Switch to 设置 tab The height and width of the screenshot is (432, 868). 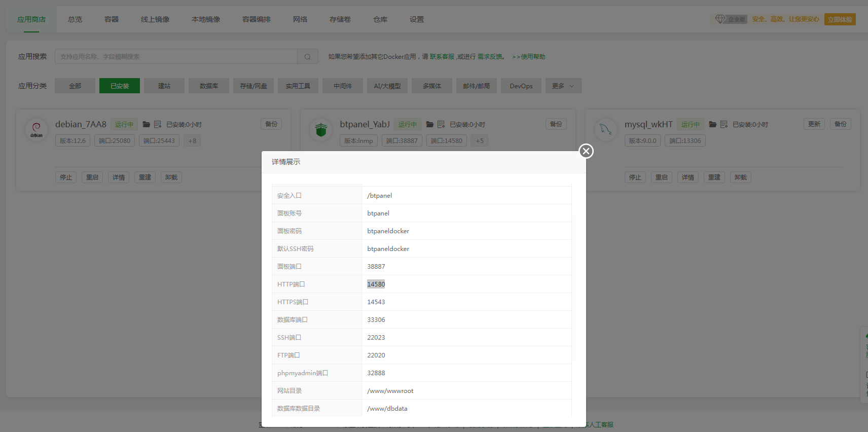(x=417, y=19)
